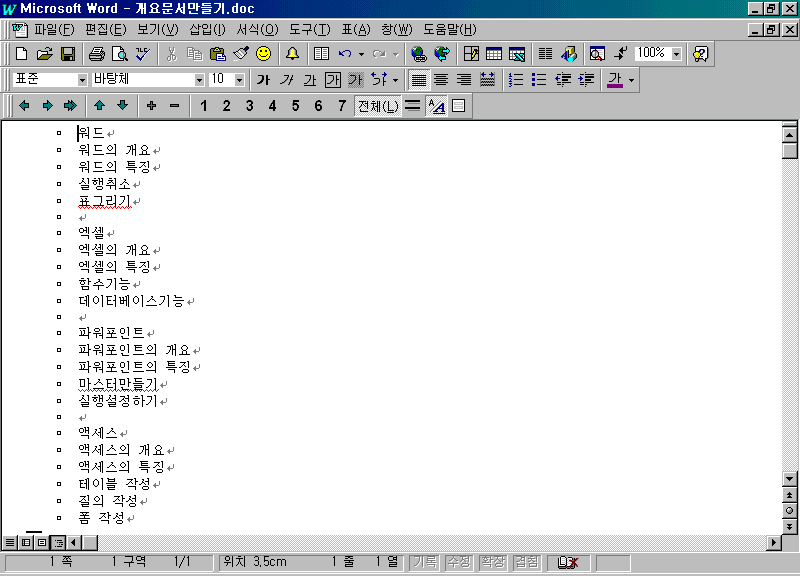Move the paragraph down in outline
800x576 pixels.
(x=122, y=106)
